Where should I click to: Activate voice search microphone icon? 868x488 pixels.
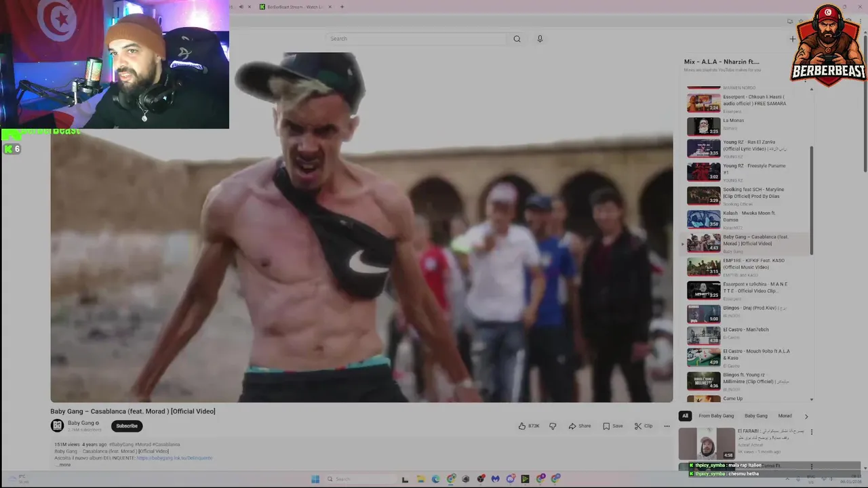coord(540,39)
